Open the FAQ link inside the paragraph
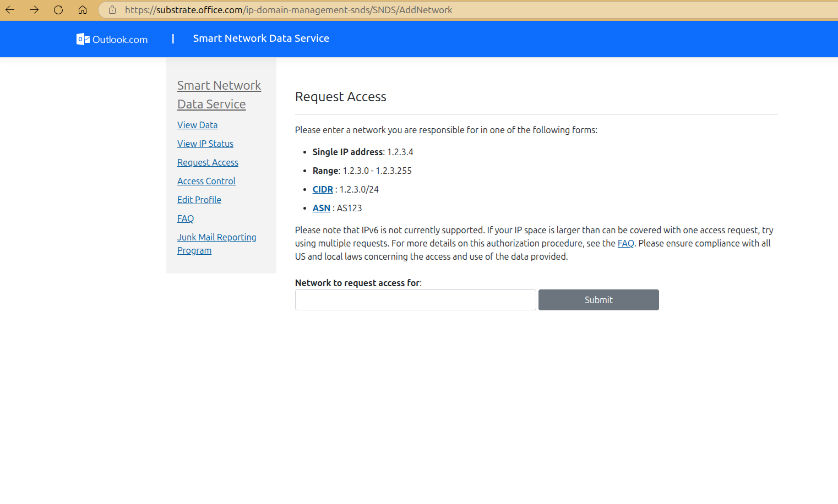The image size is (838, 504). click(626, 243)
